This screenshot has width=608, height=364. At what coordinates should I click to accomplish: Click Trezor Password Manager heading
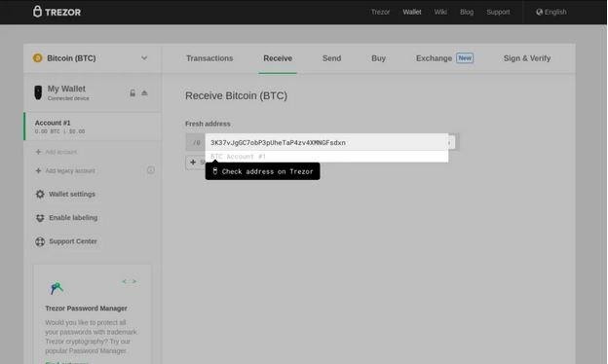(x=86, y=309)
